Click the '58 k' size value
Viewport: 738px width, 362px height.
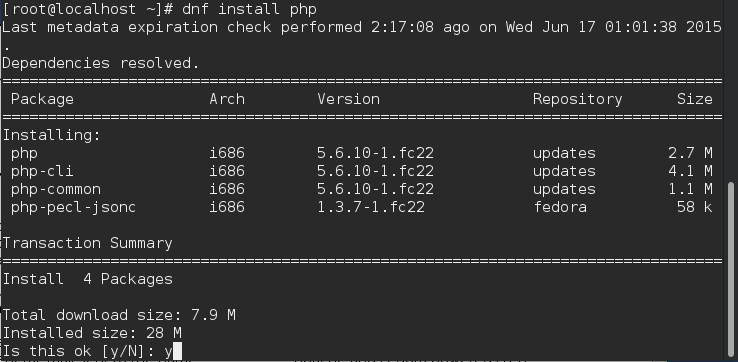click(x=695, y=207)
